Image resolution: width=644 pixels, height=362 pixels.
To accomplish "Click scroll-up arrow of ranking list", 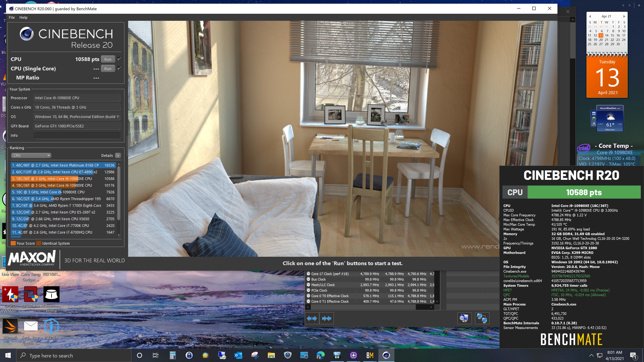I will click(119, 164).
